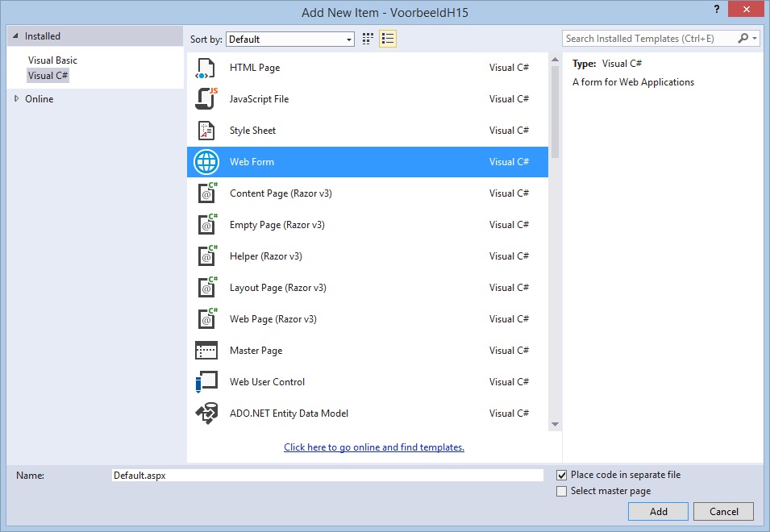Toggle Place code in separate file checkbox

(561, 475)
